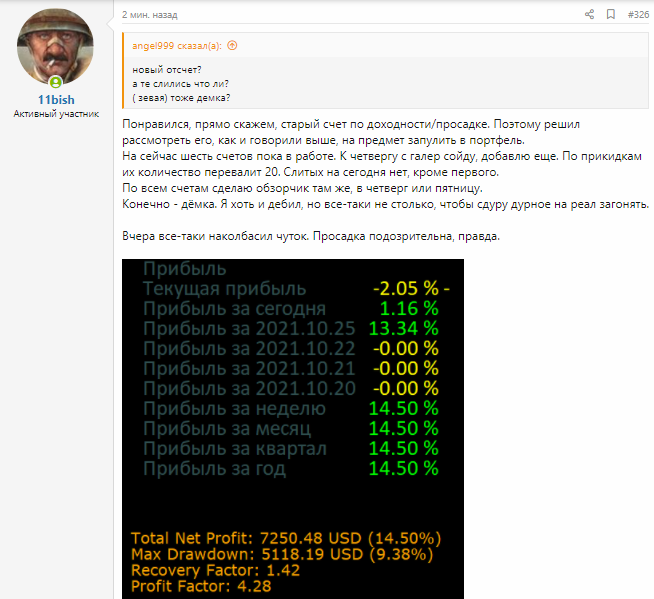Click the 'Max Drawdown: 5118.19 USD' line
The height and width of the screenshot is (599, 654).
click(282, 554)
